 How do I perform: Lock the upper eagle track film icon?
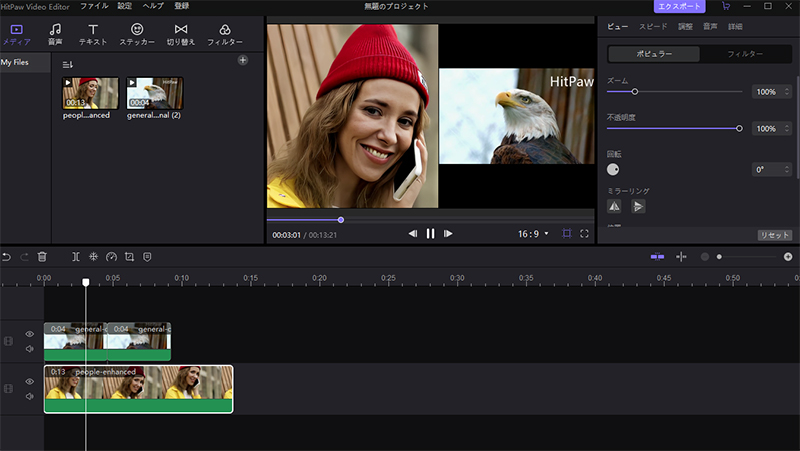pos(8,341)
